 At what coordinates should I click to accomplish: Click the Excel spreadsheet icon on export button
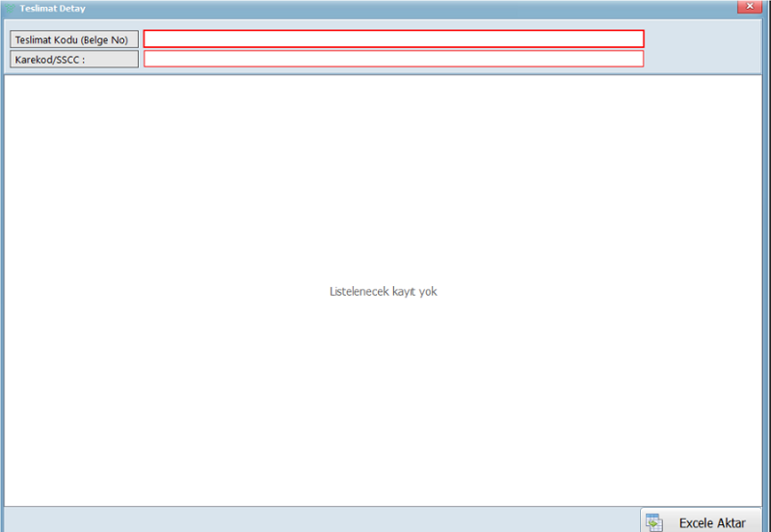click(x=654, y=521)
